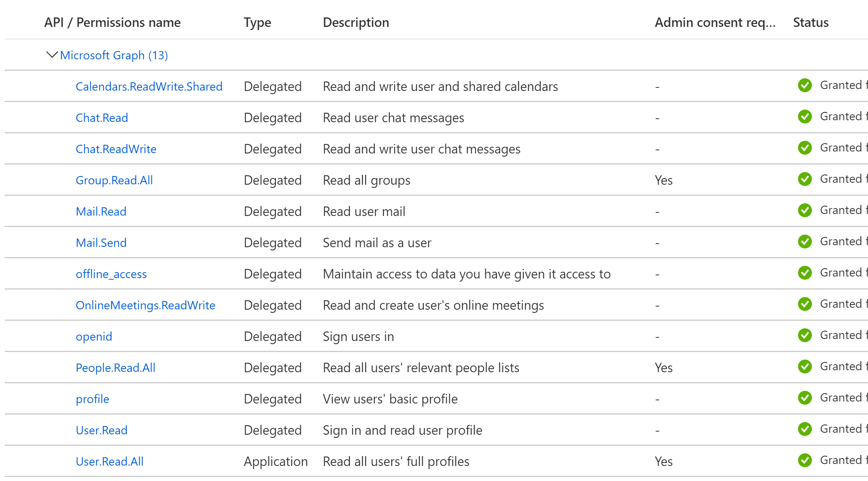Click 'Granted' status text in Chat.Read row

tap(841, 116)
